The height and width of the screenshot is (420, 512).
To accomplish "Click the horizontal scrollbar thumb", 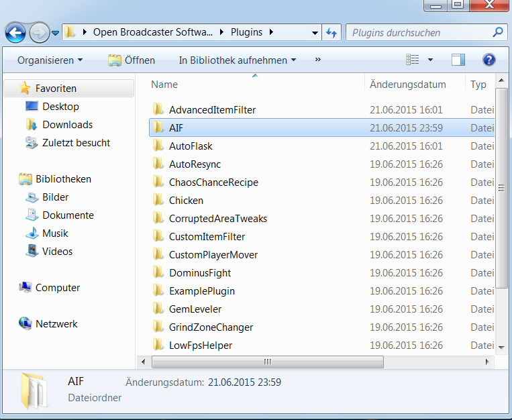I will [x=268, y=362].
